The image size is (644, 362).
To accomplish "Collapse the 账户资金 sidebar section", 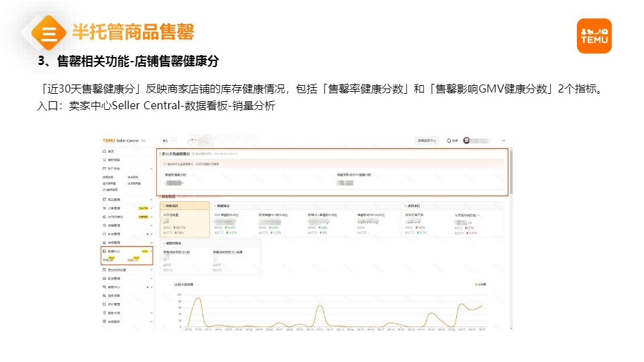I will click(x=152, y=168).
